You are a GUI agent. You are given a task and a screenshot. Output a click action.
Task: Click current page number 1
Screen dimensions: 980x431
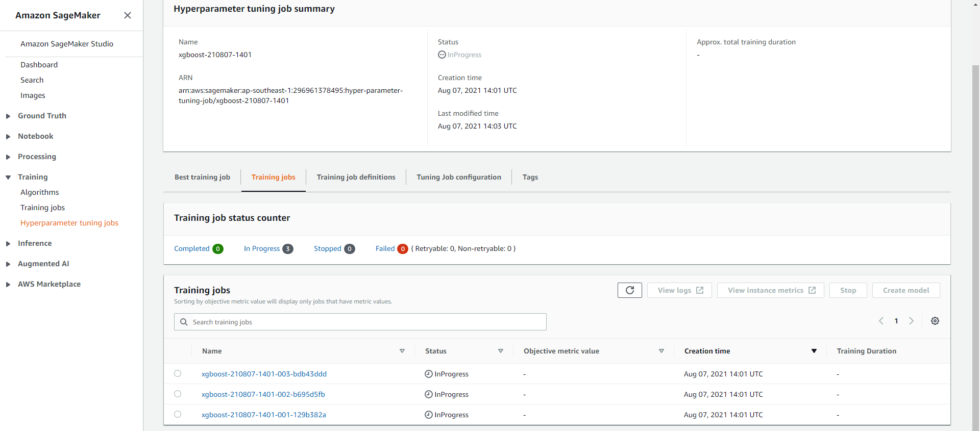click(x=896, y=321)
